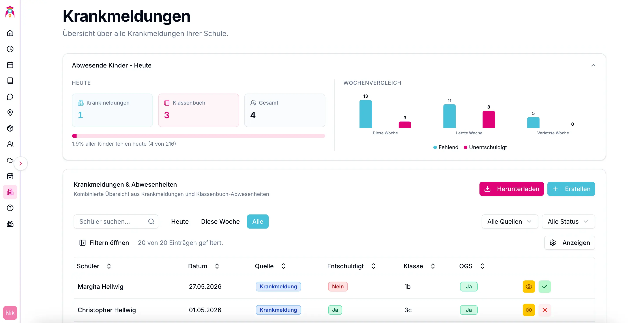Click the location pin sidebar icon
This screenshot has height=323, width=644.
pos(10,113)
